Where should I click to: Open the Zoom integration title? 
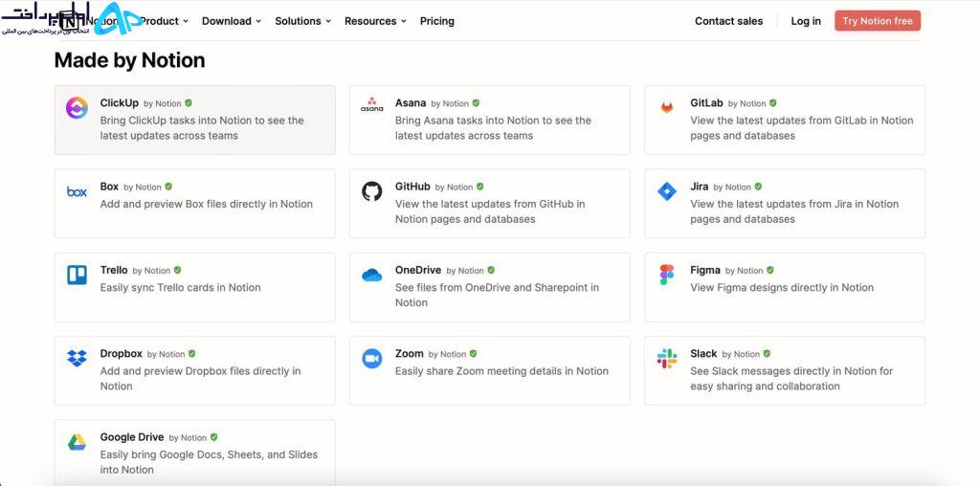(410, 353)
